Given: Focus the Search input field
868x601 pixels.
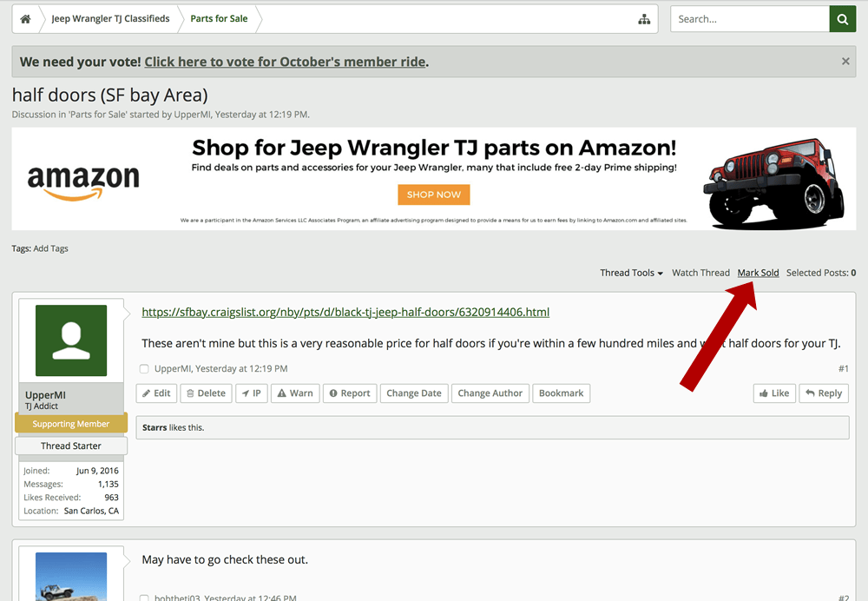Looking at the screenshot, I should pos(750,19).
